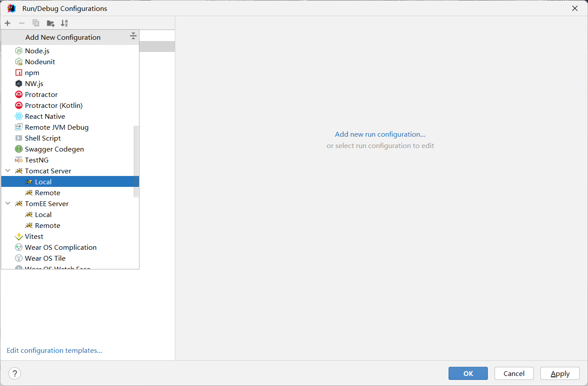588x386 pixels.
Task: Click the React Native label
Action: click(x=45, y=116)
